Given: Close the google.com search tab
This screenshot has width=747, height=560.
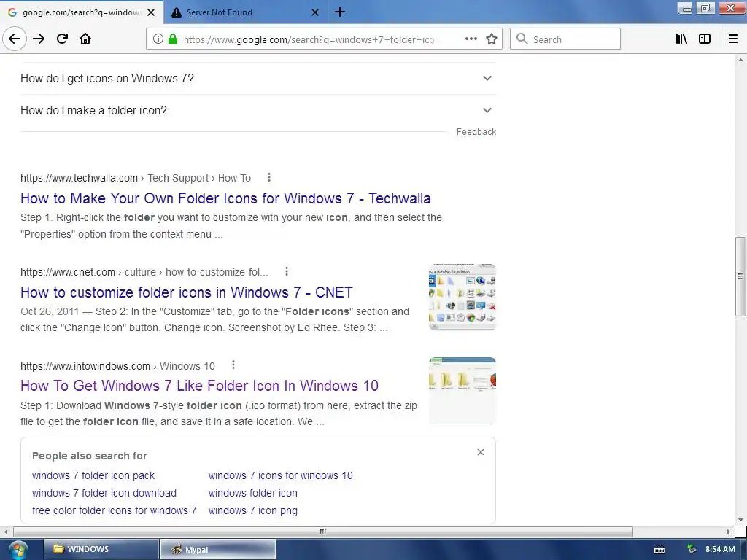Looking at the screenshot, I should coord(151,12).
